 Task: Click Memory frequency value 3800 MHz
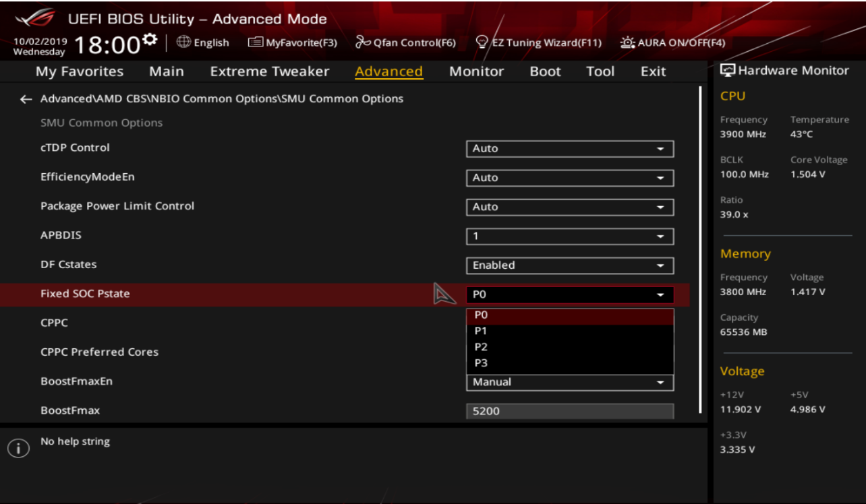pyautogui.click(x=743, y=292)
